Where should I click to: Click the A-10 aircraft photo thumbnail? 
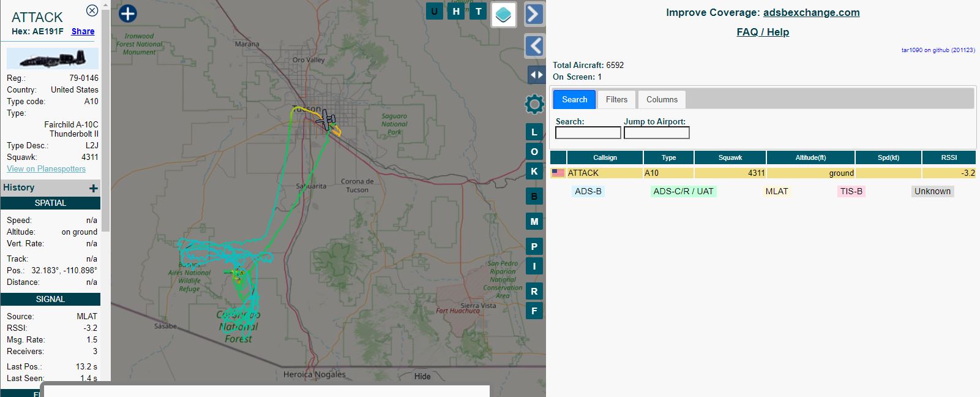pos(52,59)
